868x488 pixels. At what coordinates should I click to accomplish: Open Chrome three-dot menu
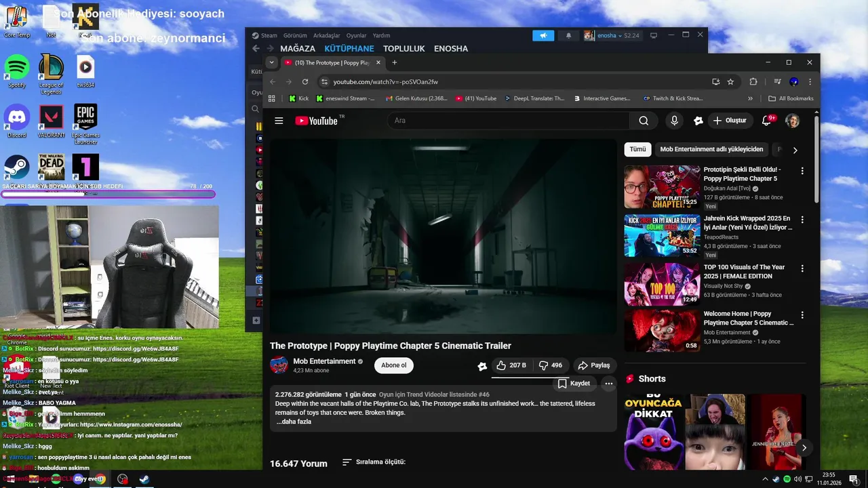click(x=810, y=81)
